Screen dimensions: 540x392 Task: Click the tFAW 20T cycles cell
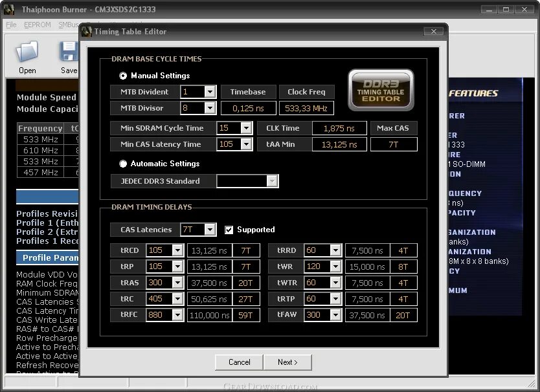(403, 315)
